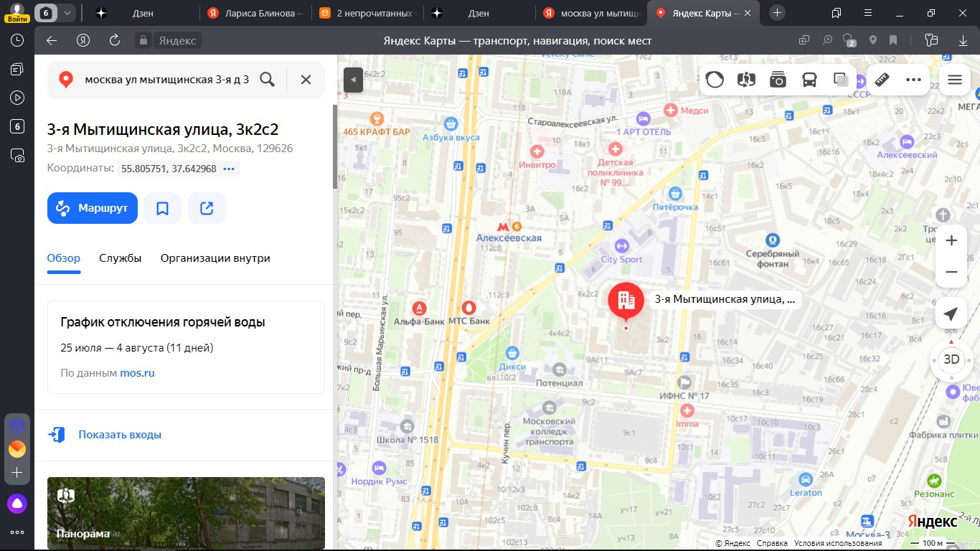The height and width of the screenshot is (551, 980).
Task: Expand coordinates options three dots
Action: pyautogui.click(x=229, y=169)
